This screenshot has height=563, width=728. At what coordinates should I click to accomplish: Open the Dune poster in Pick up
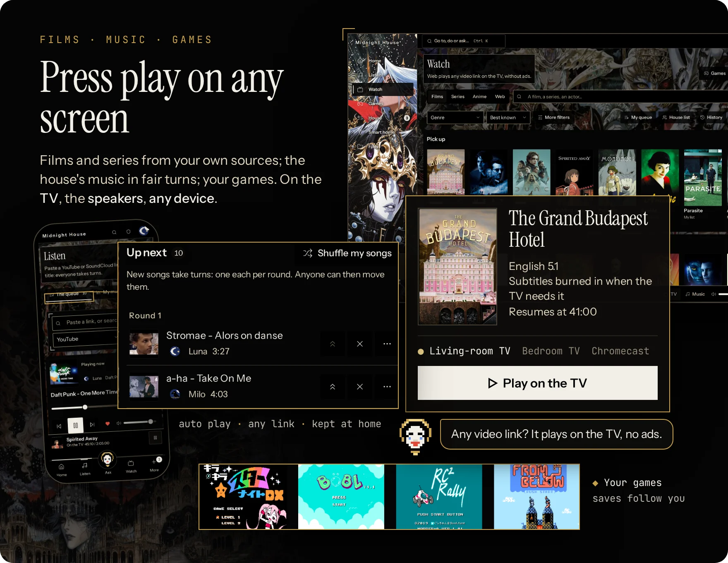pyautogui.click(x=531, y=172)
